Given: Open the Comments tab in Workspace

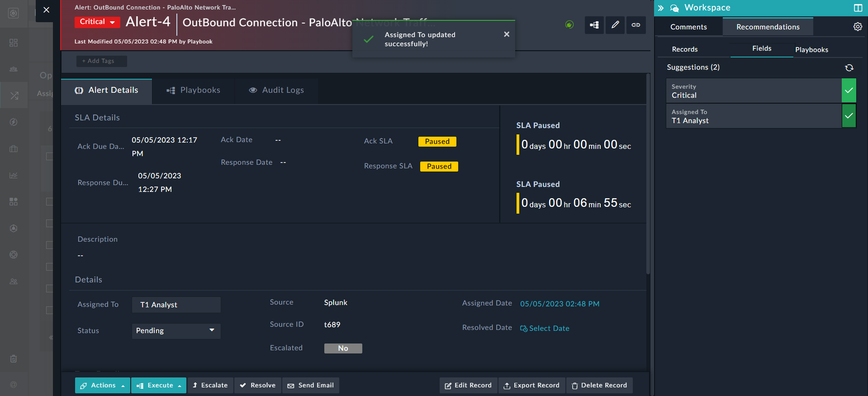Looking at the screenshot, I should 688,27.
